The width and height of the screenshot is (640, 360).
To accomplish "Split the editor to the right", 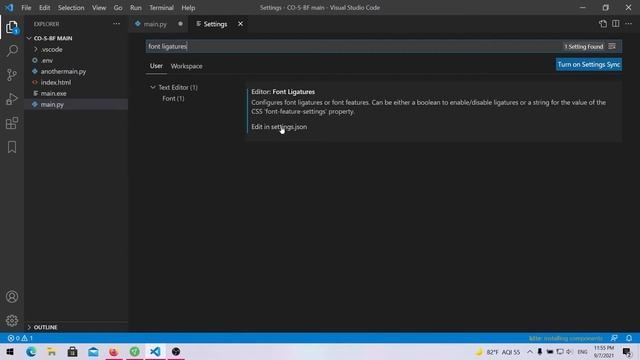I will [616, 24].
